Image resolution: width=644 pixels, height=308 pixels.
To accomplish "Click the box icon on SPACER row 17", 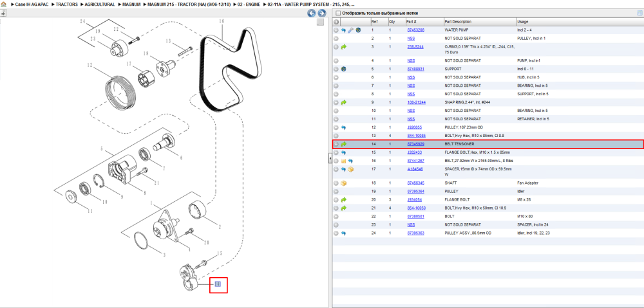I will (x=351, y=169).
